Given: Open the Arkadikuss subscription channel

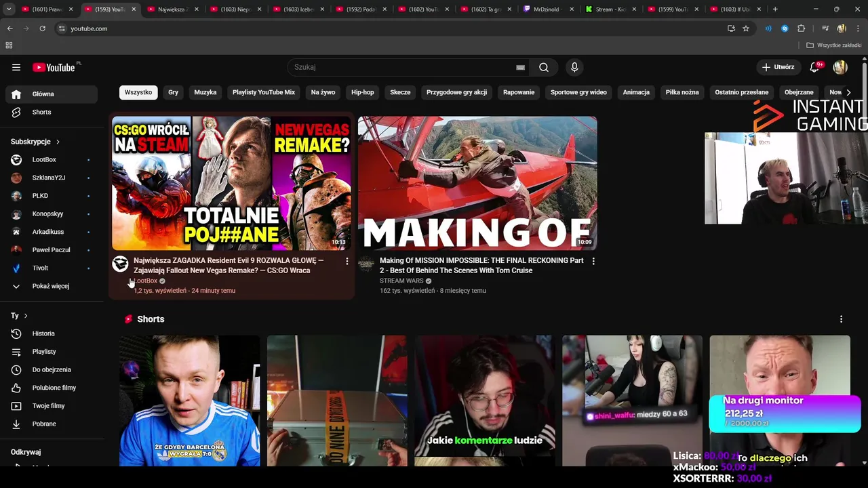Looking at the screenshot, I should click(x=52, y=232).
